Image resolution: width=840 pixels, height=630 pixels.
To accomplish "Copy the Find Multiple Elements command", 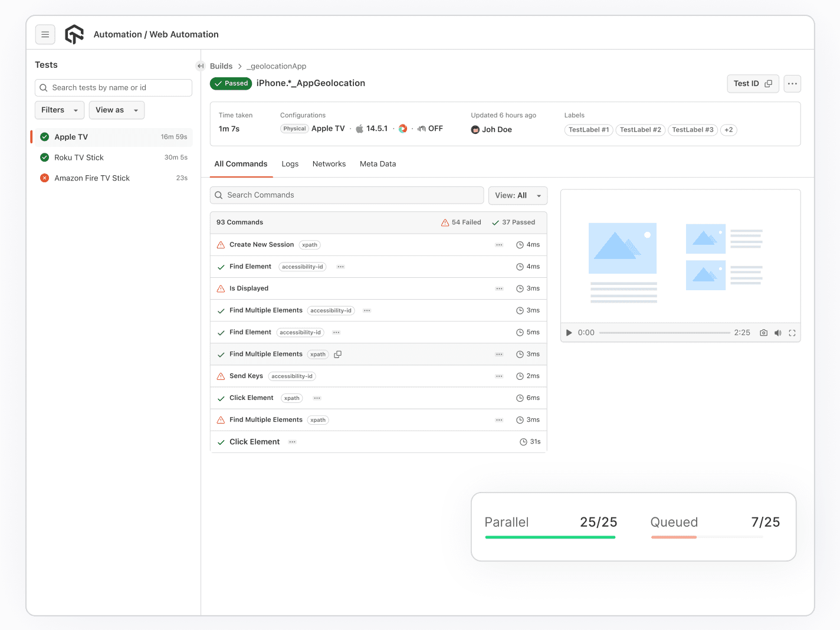I will [x=338, y=355].
